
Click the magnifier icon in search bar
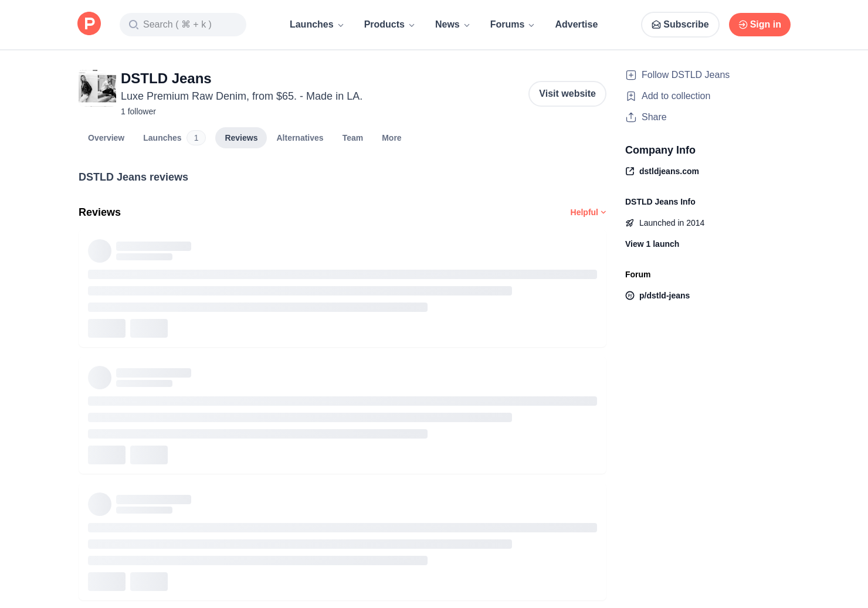(x=134, y=25)
